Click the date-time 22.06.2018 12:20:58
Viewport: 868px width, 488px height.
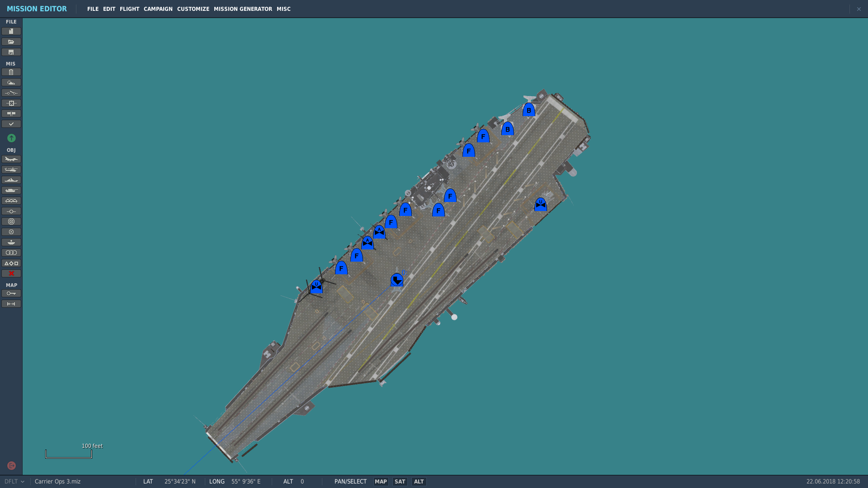pos(833,482)
